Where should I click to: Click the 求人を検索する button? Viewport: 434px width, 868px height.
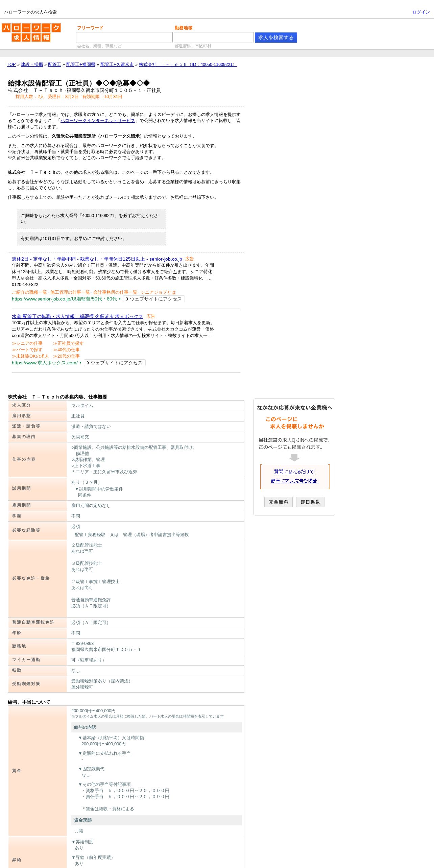(276, 38)
